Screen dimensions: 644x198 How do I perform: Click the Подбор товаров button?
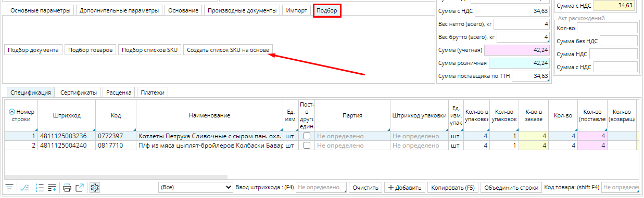pyautogui.click(x=90, y=50)
